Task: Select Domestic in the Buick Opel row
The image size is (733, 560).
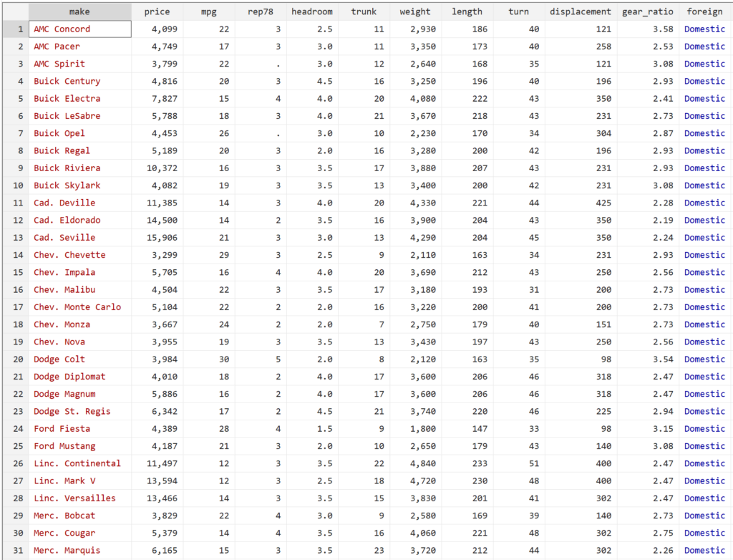Action: (704, 133)
